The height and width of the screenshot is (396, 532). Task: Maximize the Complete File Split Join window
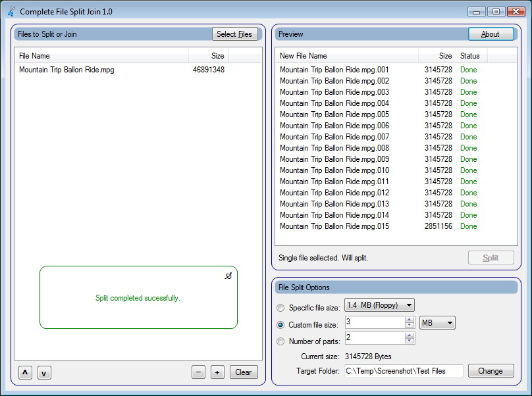(496, 12)
